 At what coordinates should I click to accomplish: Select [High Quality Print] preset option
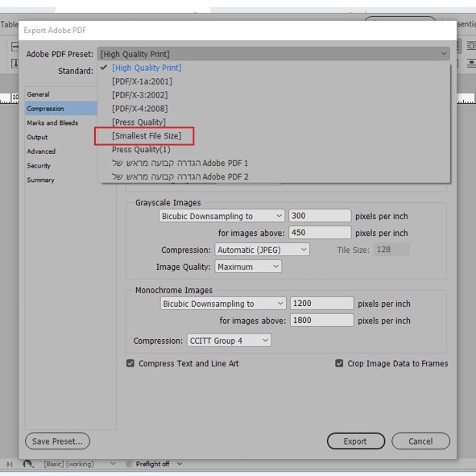click(147, 68)
